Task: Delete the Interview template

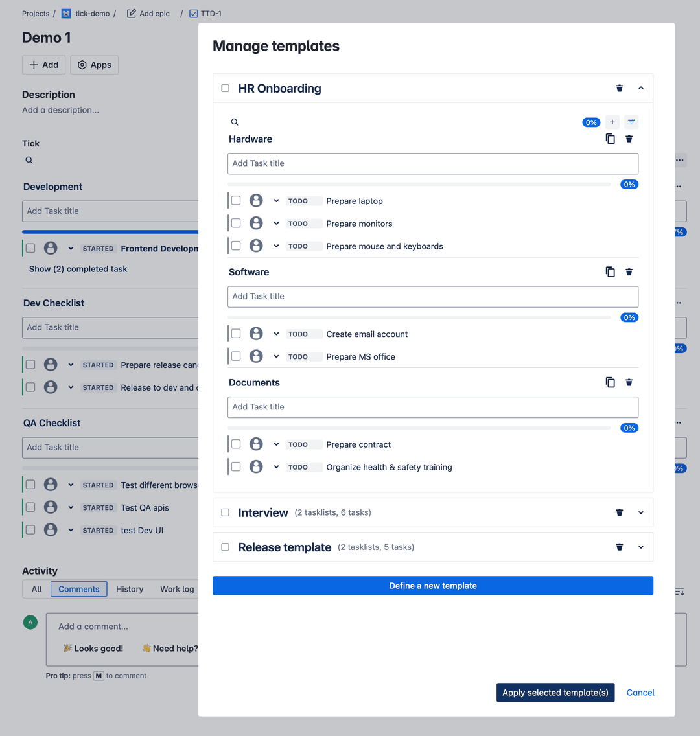Action: [x=619, y=512]
